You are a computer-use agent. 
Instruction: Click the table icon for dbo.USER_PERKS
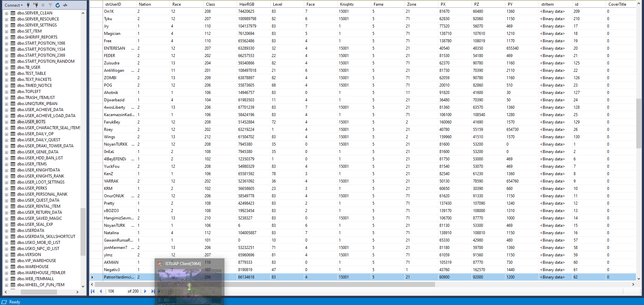click(13, 188)
